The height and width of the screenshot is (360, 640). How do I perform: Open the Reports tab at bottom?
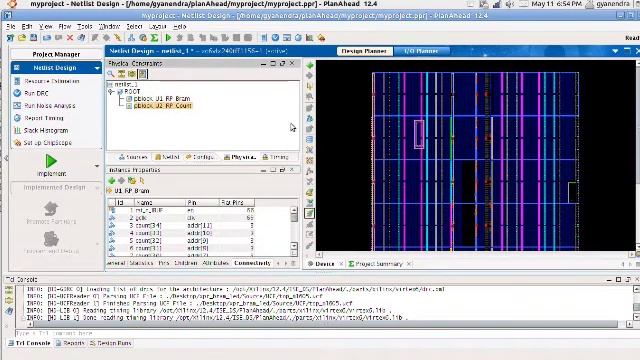[x=70, y=343]
